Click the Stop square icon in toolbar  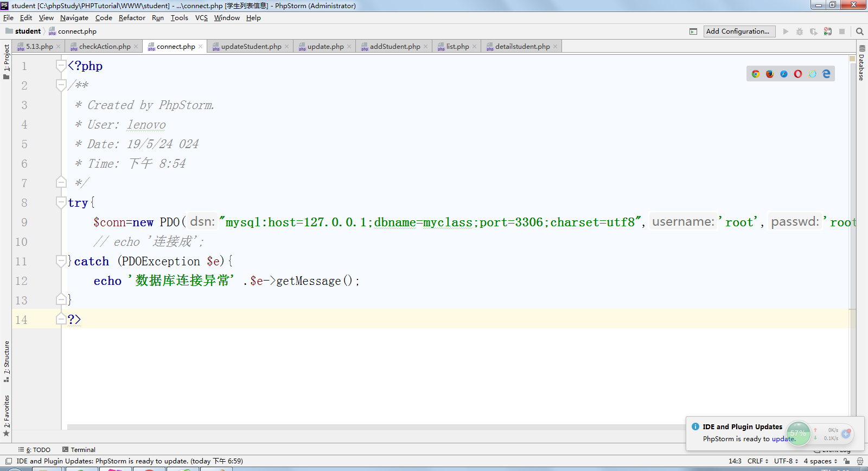tap(842, 31)
